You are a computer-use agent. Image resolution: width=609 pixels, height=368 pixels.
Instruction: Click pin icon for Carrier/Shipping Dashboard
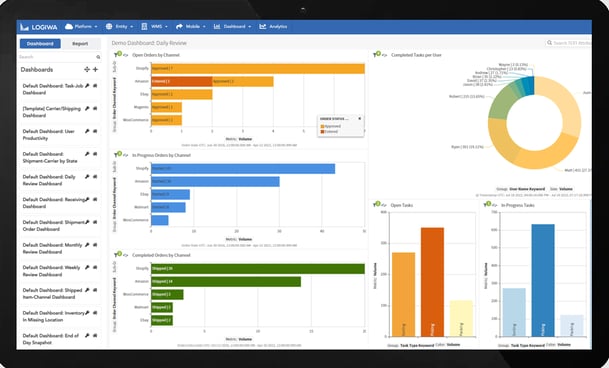coord(87,108)
